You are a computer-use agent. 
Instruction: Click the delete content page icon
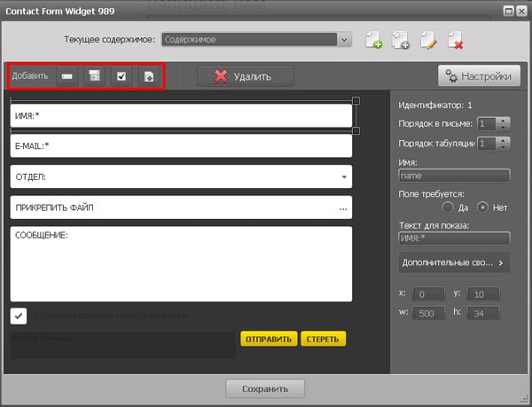[x=455, y=40]
